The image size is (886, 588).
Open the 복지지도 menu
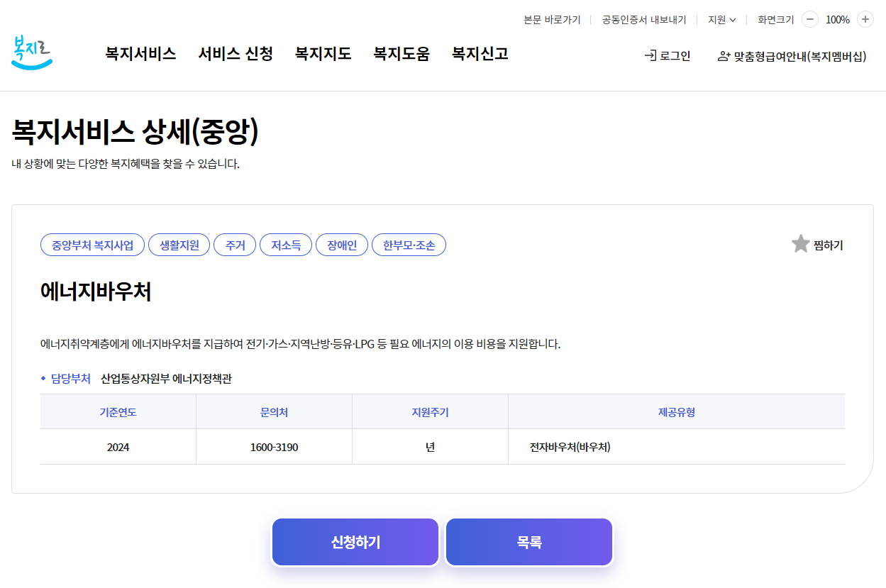[x=323, y=54]
